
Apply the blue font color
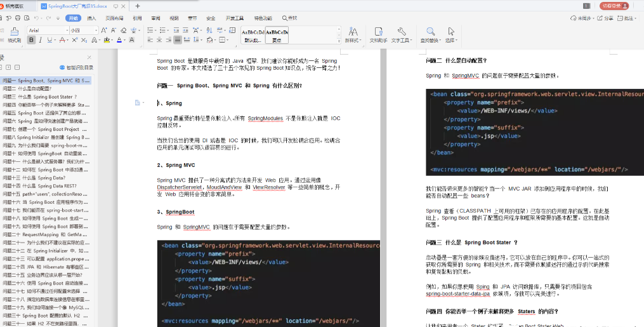point(119,40)
